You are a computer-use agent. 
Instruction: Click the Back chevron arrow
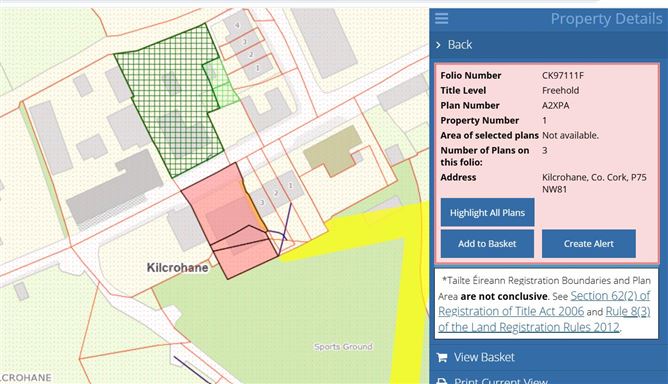pos(438,45)
